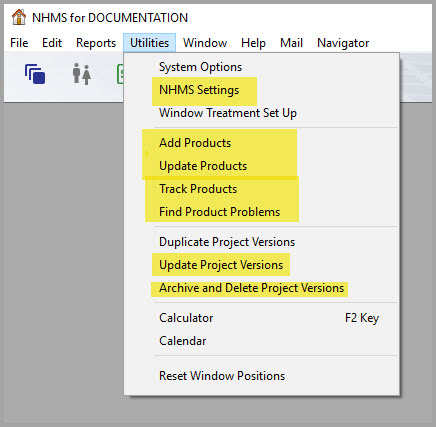
Task: Click the NHMS house app icon
Action: coord(19,17)
